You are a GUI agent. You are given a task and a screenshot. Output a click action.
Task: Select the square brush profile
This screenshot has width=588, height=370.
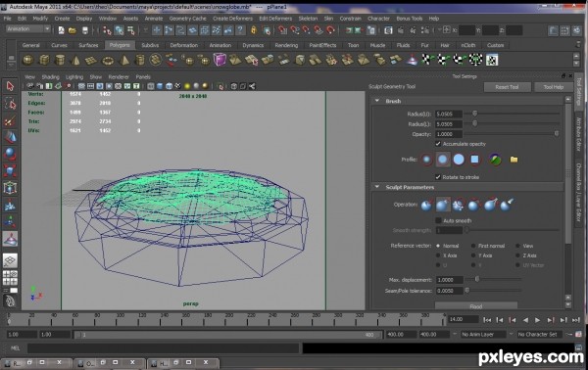coord(474,160)
